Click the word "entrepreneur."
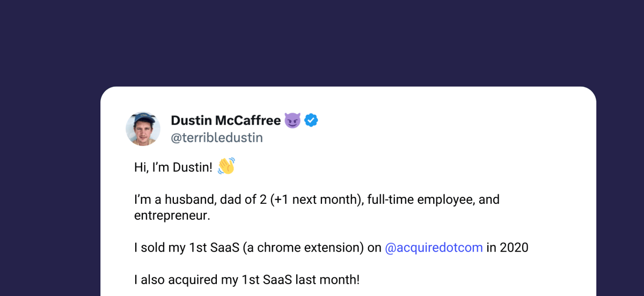 [x=172, y=216]
